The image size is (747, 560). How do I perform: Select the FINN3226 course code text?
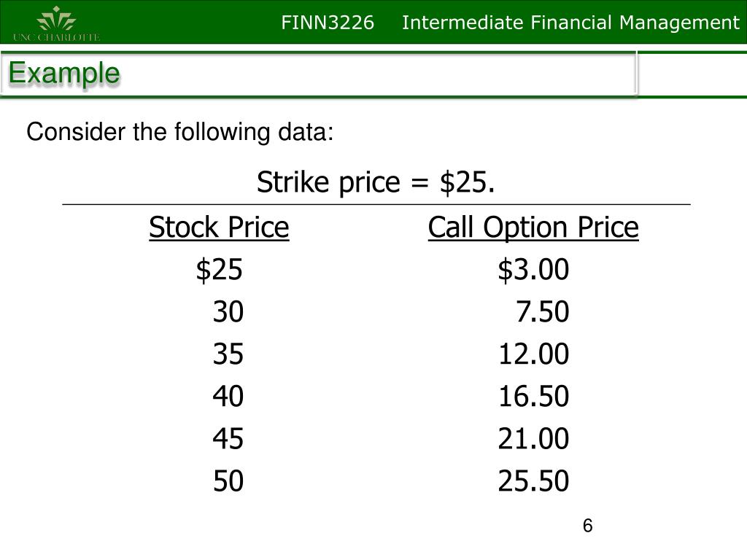pyautogui.click(x=328, y=23)
